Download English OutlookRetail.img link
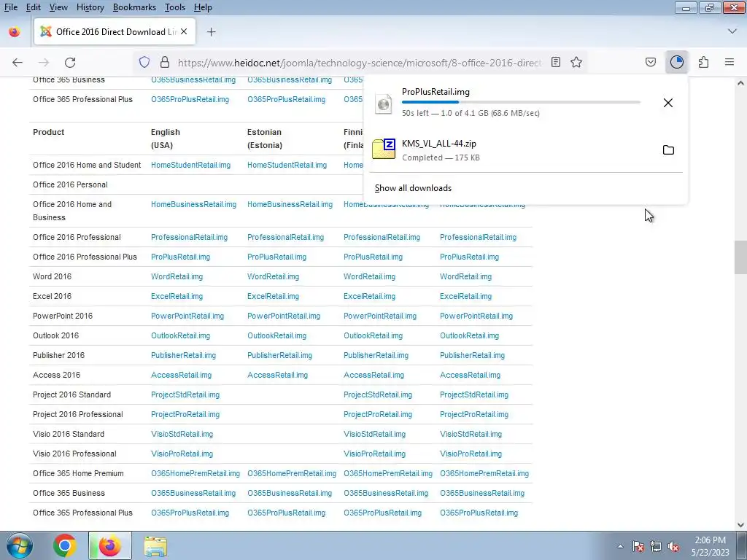 pyautogui.click(x=181, y=335)
